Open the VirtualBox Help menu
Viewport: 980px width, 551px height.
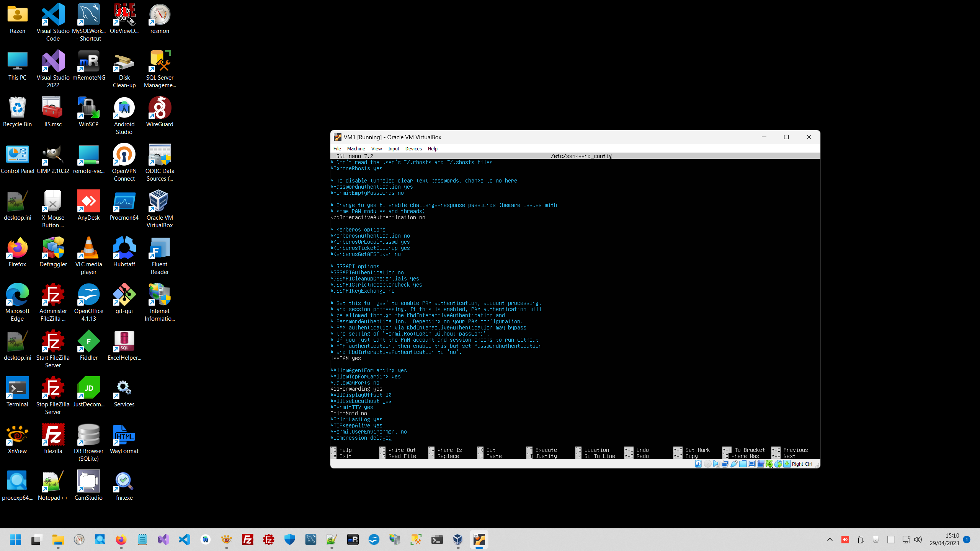coord(433,148)
